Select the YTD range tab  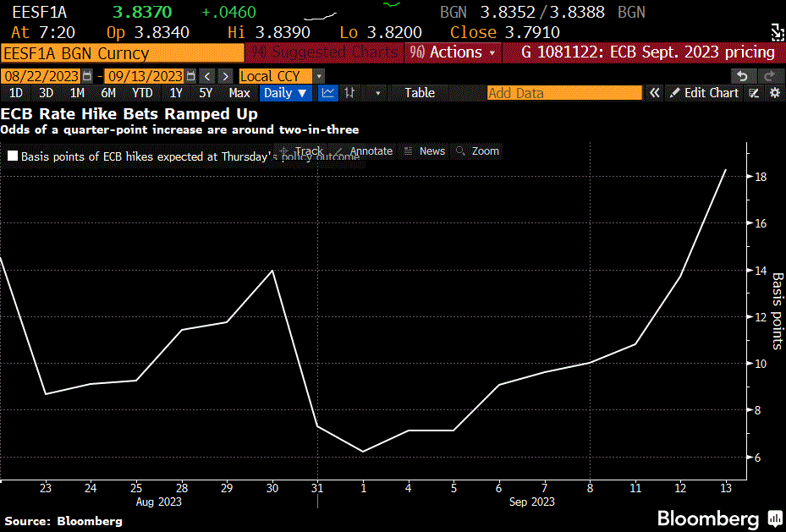pyautogui.click(x=142, y=93)
